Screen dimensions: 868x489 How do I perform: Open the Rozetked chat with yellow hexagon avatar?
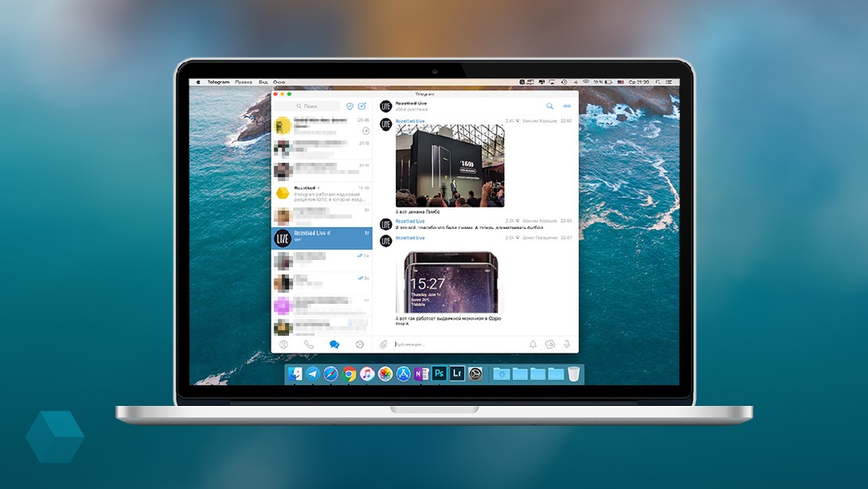click(x=322, y=193)
